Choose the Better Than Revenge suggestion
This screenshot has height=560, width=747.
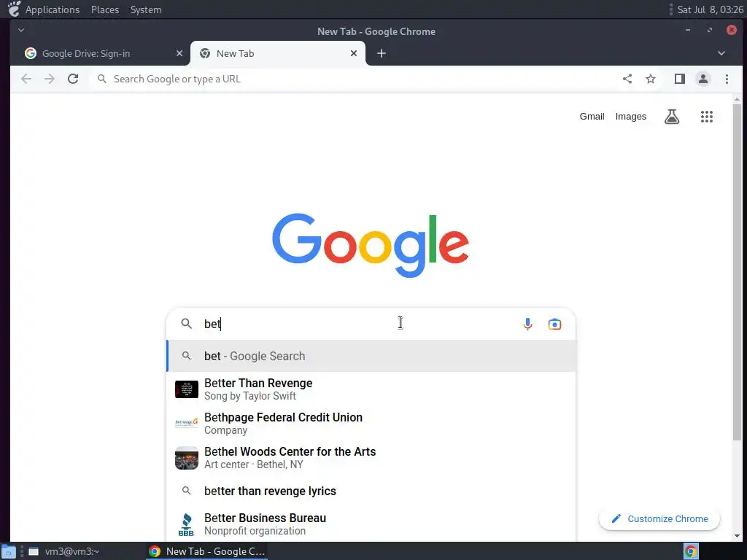[x=371, y=389]
